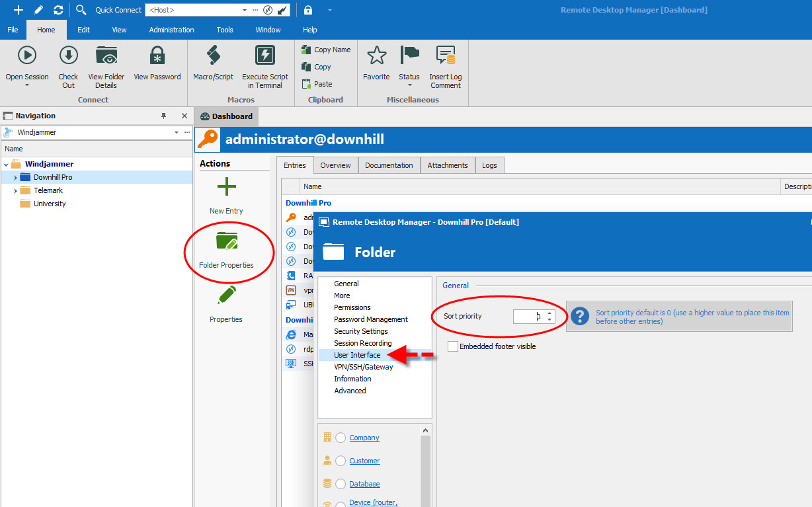The width and height of the screenshot is (812, 507).
Task: Increase the Sort priority value
Action: point(549,313)
